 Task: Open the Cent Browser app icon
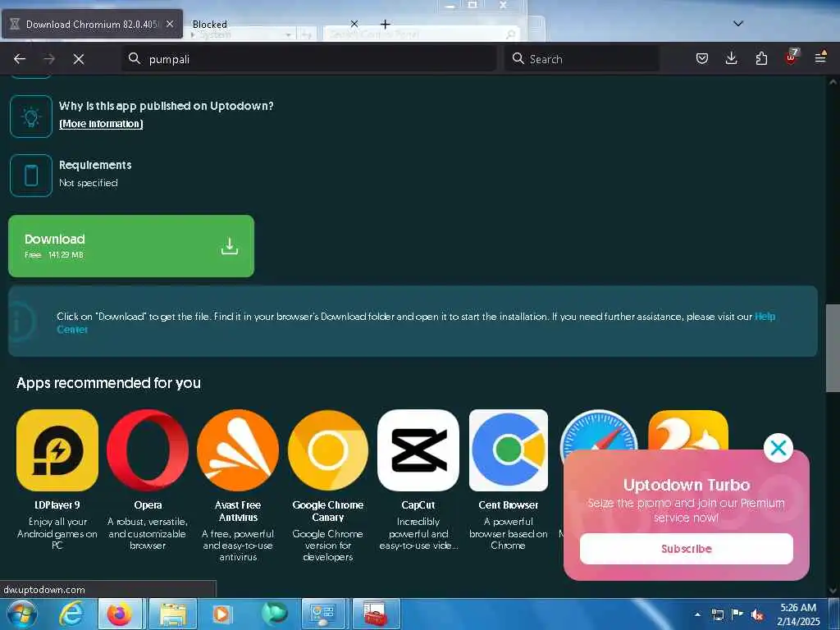tap(509, 450)
